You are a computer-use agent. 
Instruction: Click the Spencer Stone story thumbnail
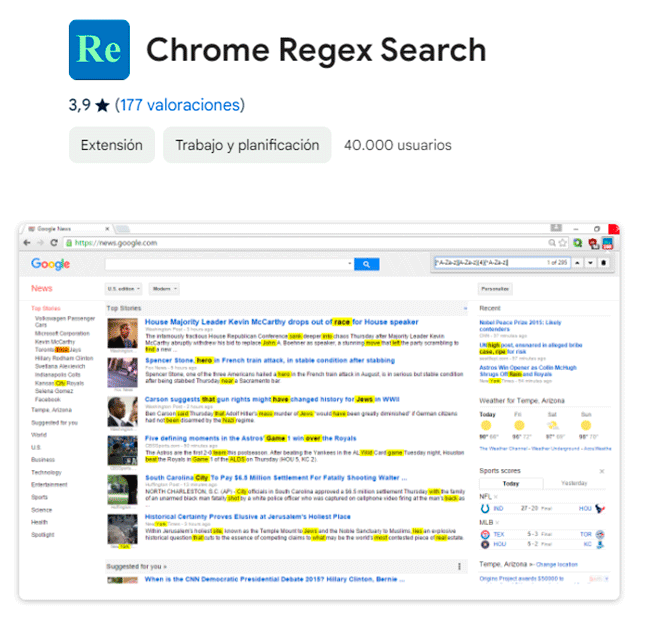[x=122, y=373]
